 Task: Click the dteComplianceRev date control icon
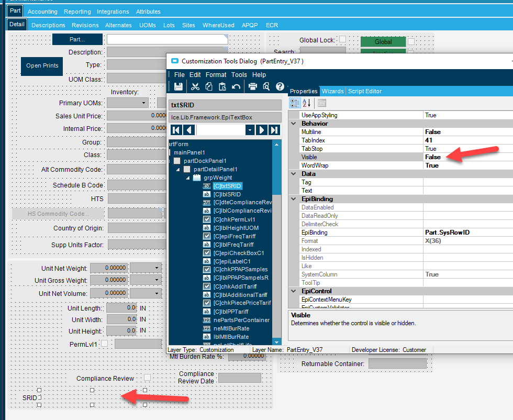click(x=206, y=203)
